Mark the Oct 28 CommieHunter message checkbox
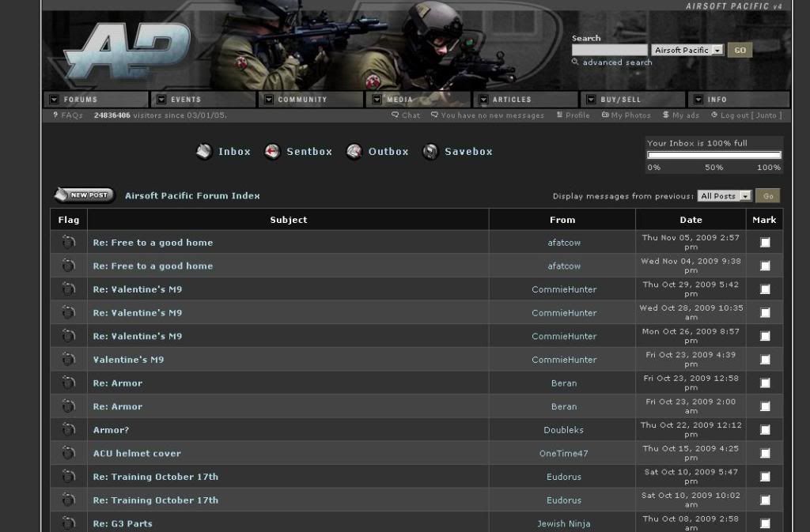 pos(765,313)
